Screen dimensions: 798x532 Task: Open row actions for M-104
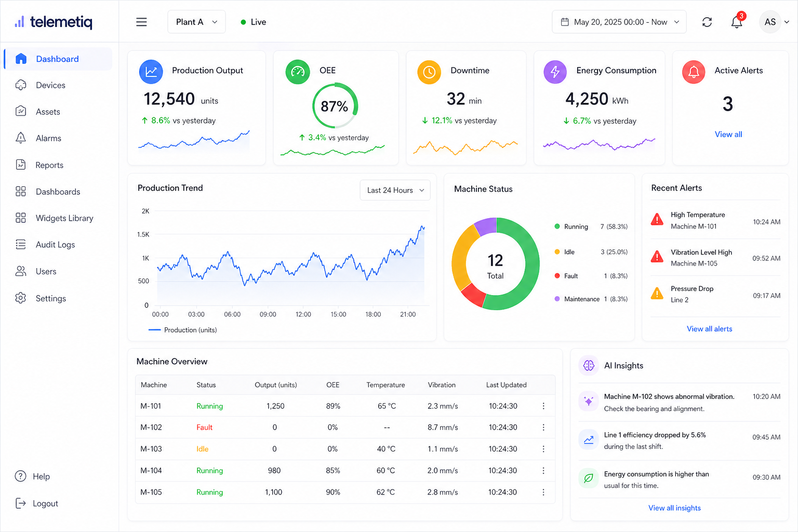click(543, 470)
